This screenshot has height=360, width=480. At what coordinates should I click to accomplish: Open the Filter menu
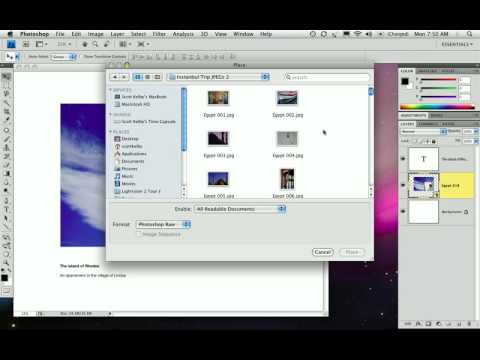[x=159, y=34]
